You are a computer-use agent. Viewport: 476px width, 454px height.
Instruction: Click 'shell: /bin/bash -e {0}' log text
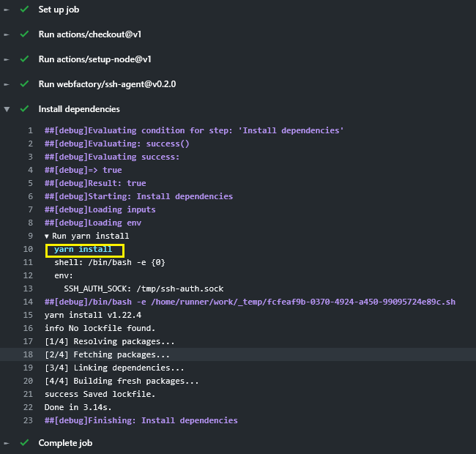click(x=110, y=262)
